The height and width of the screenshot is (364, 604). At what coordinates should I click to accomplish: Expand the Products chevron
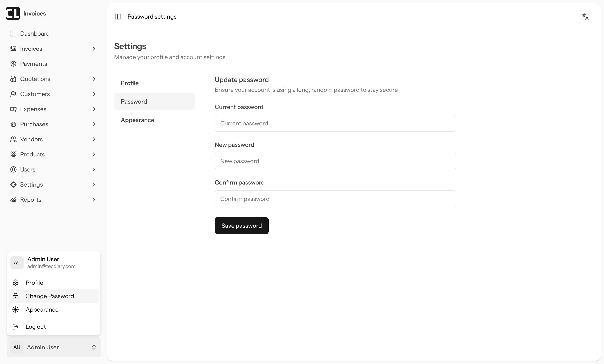click(94, 154)
